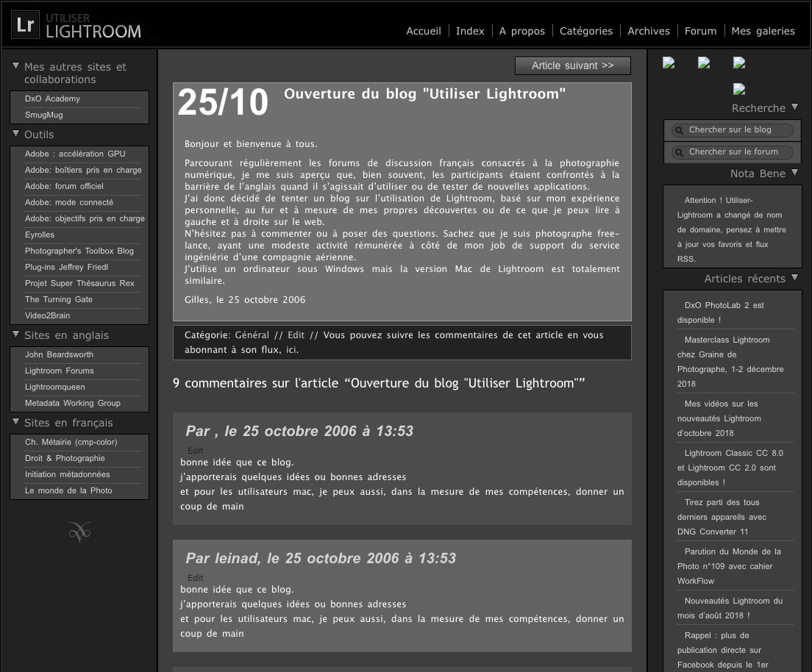Open Lightroom Forums link
The image size is (812, 672).
(59, 371)
